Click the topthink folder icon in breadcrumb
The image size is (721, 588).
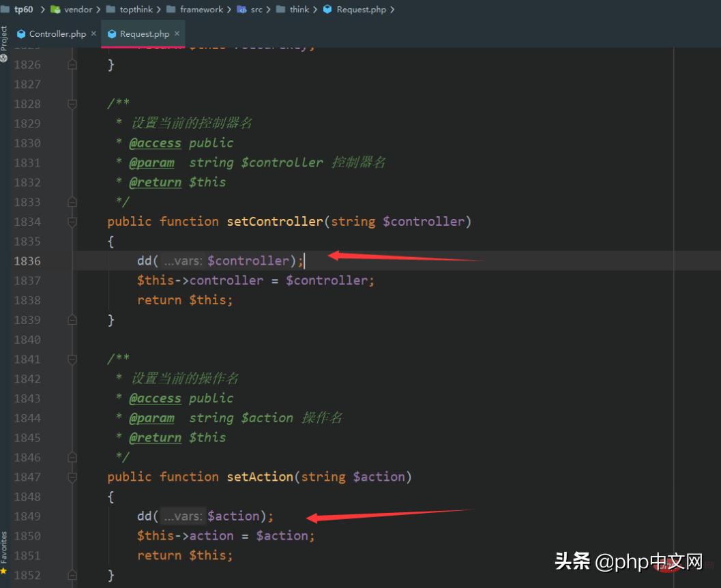pyautogui.click(x=111, y=10)
